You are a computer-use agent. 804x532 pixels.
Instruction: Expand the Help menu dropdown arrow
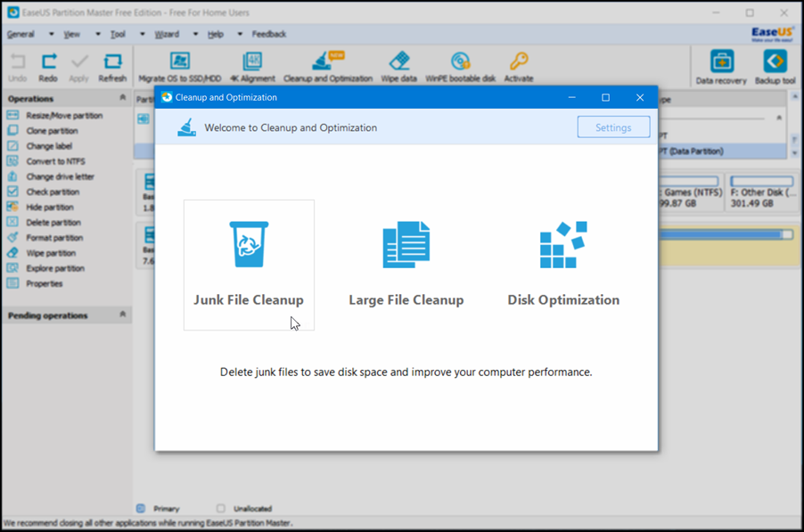point(240,35)
